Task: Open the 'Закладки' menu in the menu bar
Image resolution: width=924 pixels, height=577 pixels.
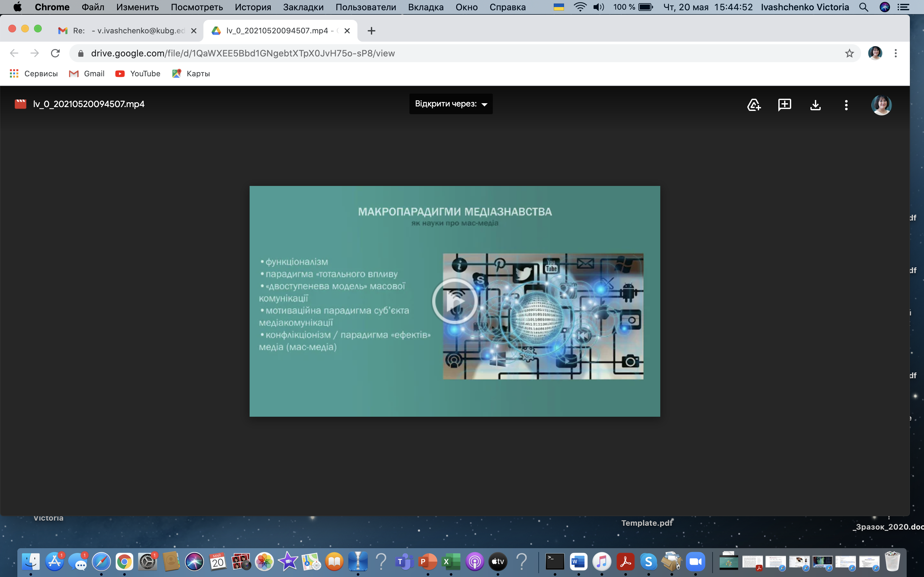Action: point(303,7)
